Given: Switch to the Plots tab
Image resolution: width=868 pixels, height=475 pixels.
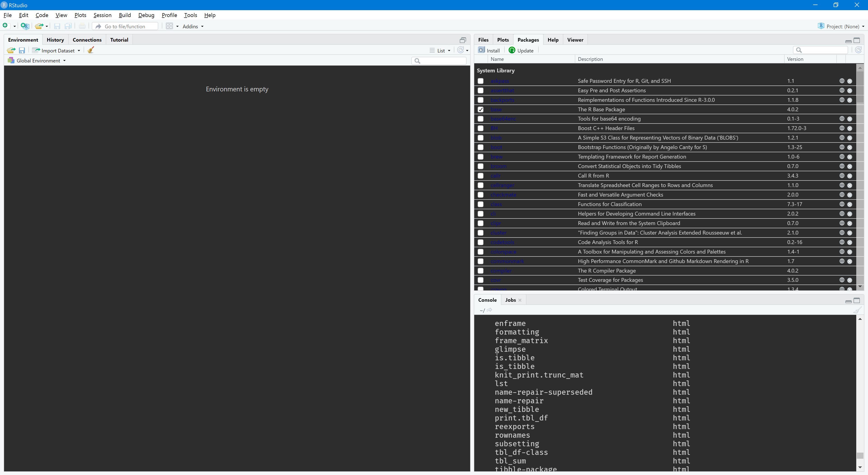Looking at the screenshot, I should [x=503, y=40].
